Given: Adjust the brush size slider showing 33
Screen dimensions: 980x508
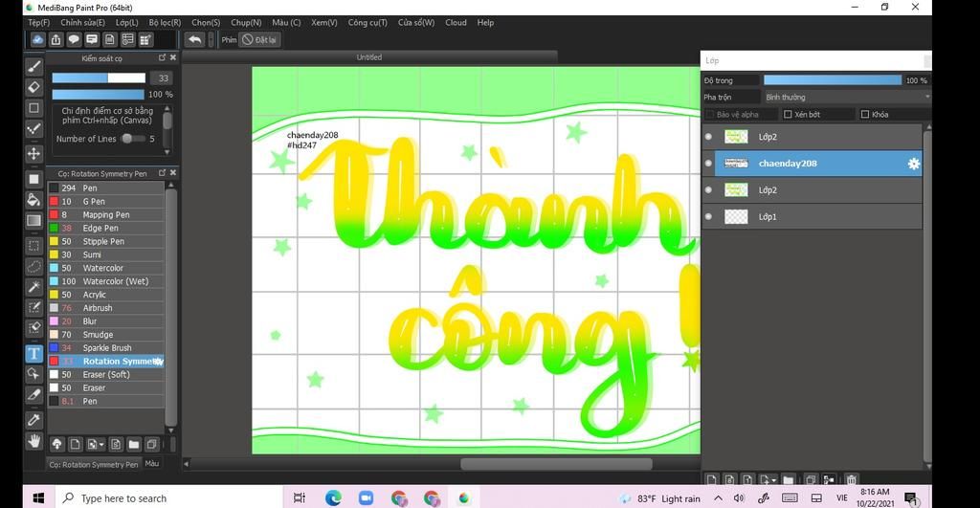Looking at the screenshot, I should [99, 78].
